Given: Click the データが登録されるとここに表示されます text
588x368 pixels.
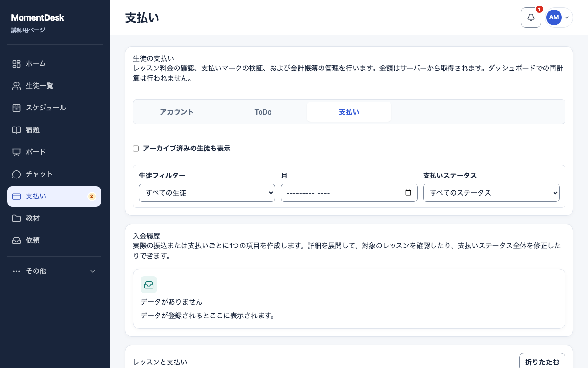Looking at the screenshot, I should point(208,316).
